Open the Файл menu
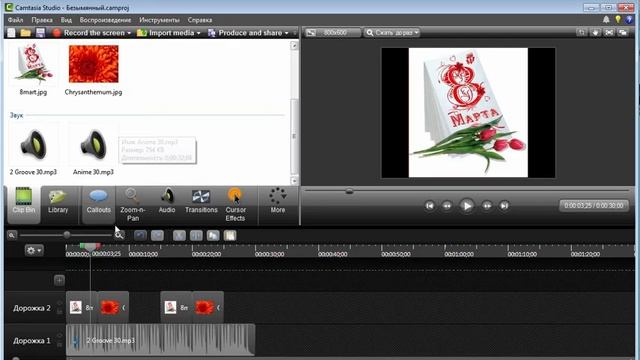Image resolution: width=640 pixels, height=360 pixels. pyautogui.click(x=16, y=20)
